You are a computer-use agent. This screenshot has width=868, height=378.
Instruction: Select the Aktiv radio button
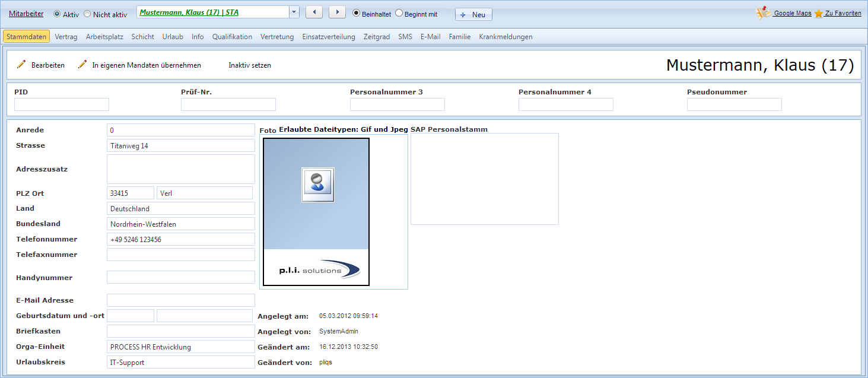(x=57, y=14)
